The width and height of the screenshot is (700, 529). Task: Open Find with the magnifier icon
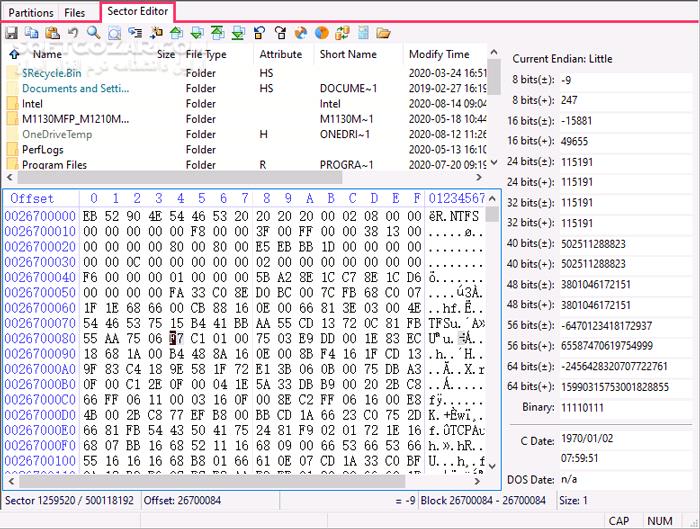click(x=93, y=33)
